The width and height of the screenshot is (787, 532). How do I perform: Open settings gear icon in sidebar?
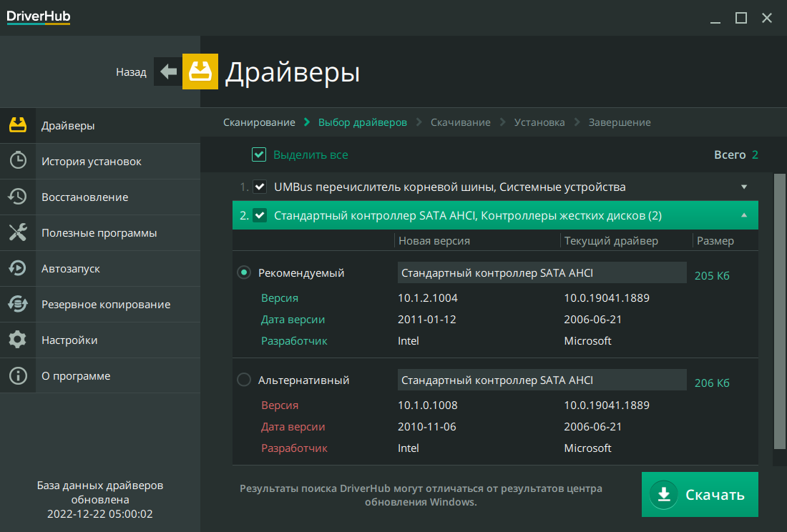(x=18, y=340)
